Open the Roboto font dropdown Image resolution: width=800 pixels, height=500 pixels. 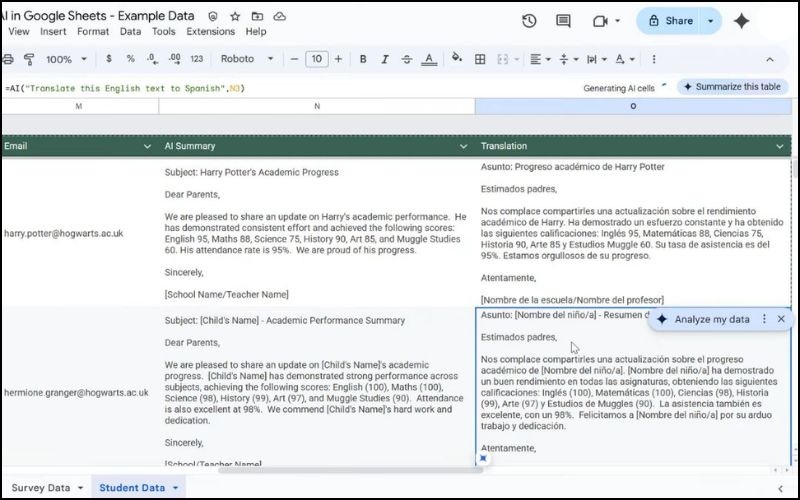point(248,59)
